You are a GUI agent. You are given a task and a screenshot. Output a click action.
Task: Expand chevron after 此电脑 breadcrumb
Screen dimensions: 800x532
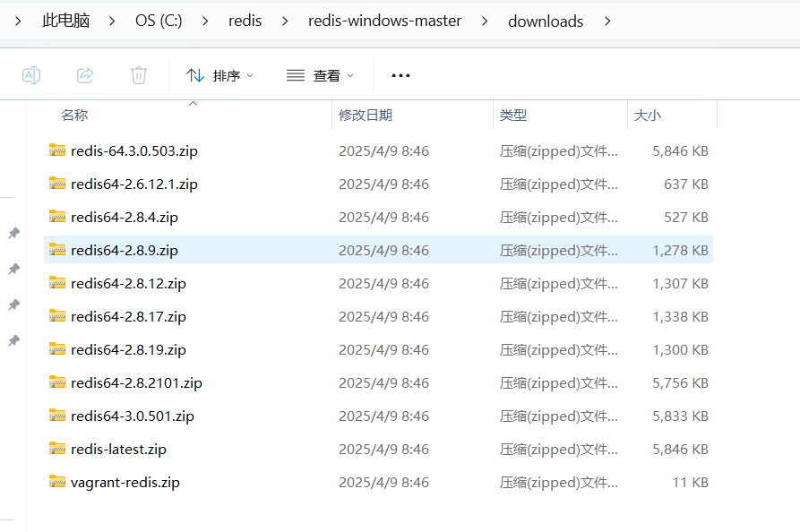(x=112, y=21)
